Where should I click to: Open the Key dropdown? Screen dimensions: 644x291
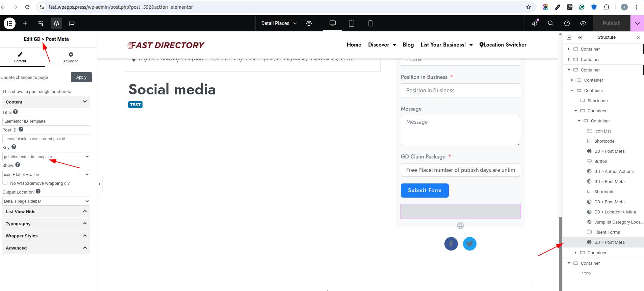[46, 156]
